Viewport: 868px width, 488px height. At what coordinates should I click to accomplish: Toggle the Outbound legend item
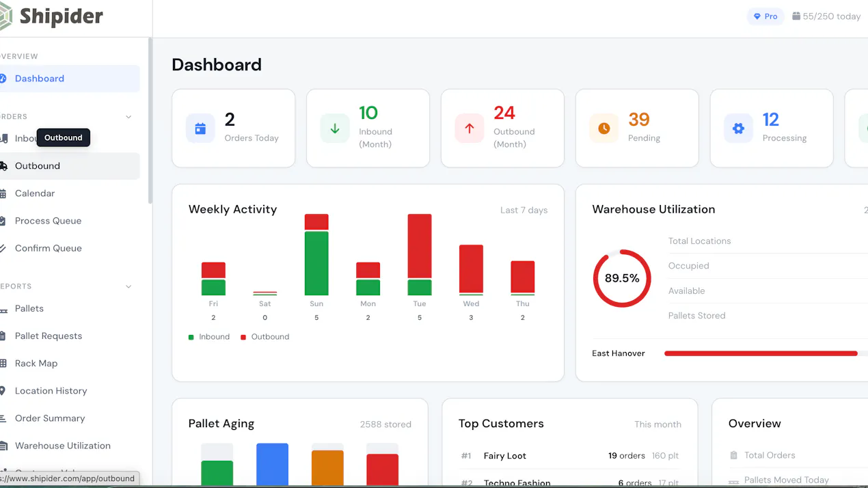(265, 337)
